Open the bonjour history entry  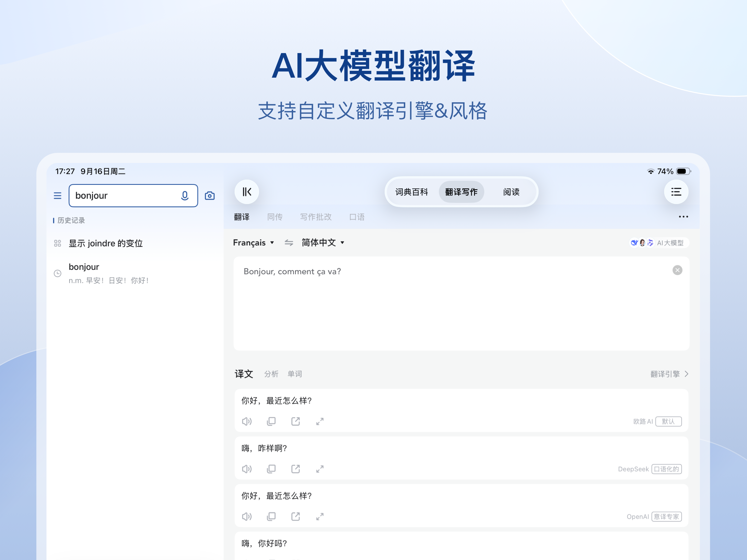click(x=135, y=273)
